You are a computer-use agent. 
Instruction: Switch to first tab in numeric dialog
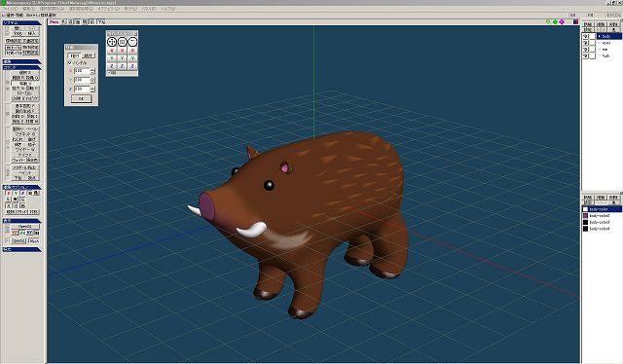click(x=75, y=55)
